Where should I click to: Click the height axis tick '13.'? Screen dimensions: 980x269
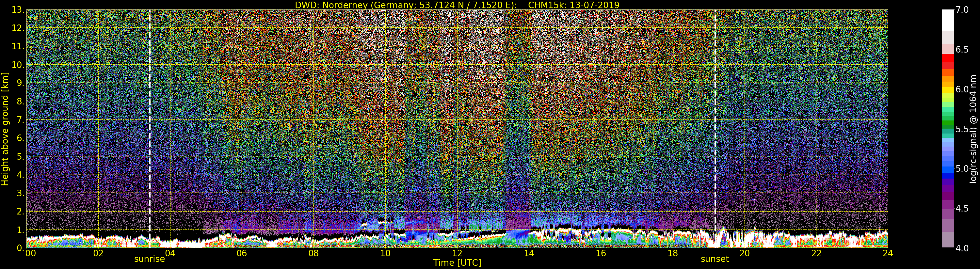(x=18, y=10)
